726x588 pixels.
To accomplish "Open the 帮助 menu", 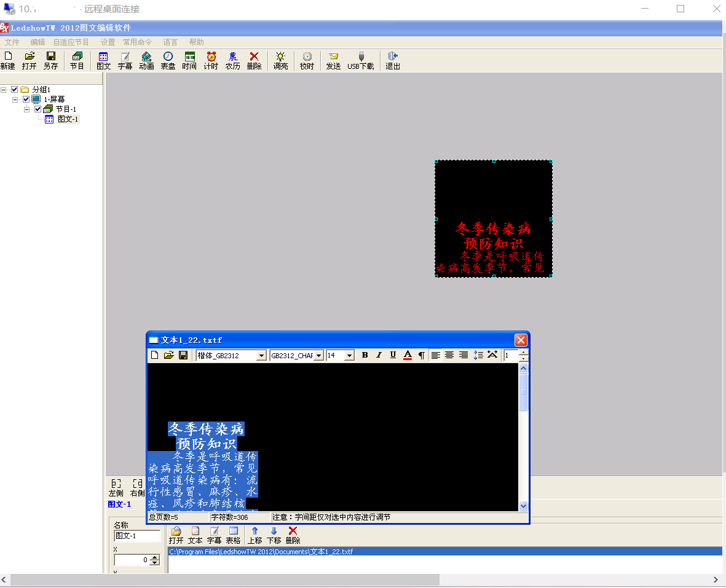I will (196, 42).
